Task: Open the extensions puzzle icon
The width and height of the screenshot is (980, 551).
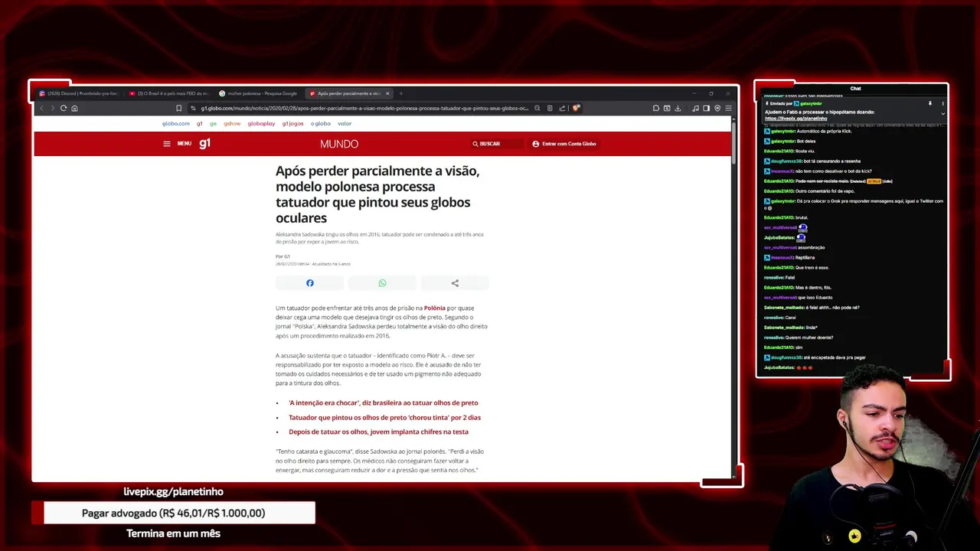Action: pyautogui.click(x=656, y=109)
